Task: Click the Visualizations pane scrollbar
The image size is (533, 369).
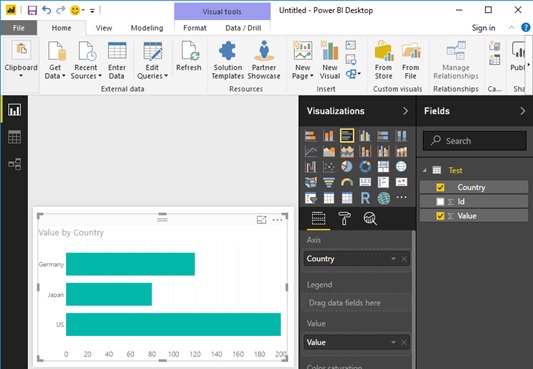Action: 413,299
